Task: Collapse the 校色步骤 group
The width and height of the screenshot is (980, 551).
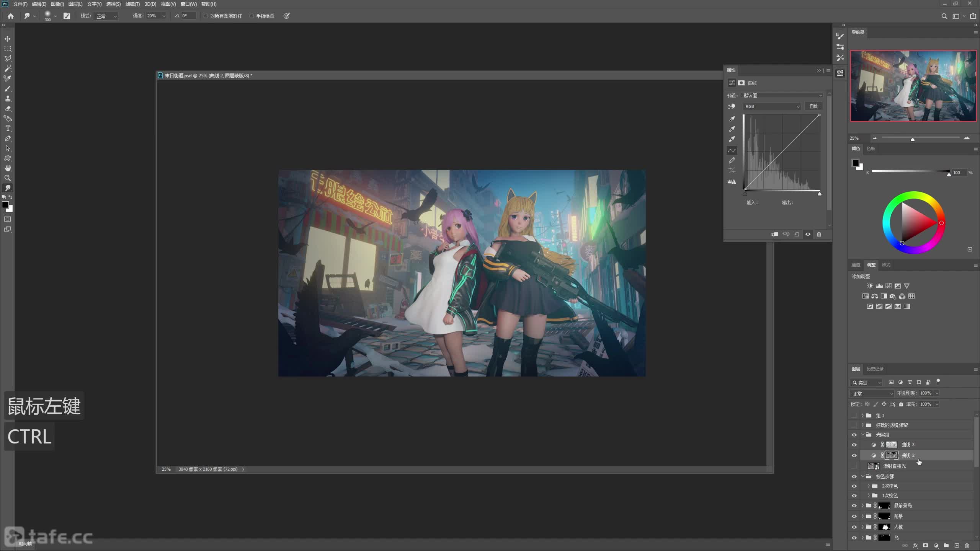Action: coord(862,476)
